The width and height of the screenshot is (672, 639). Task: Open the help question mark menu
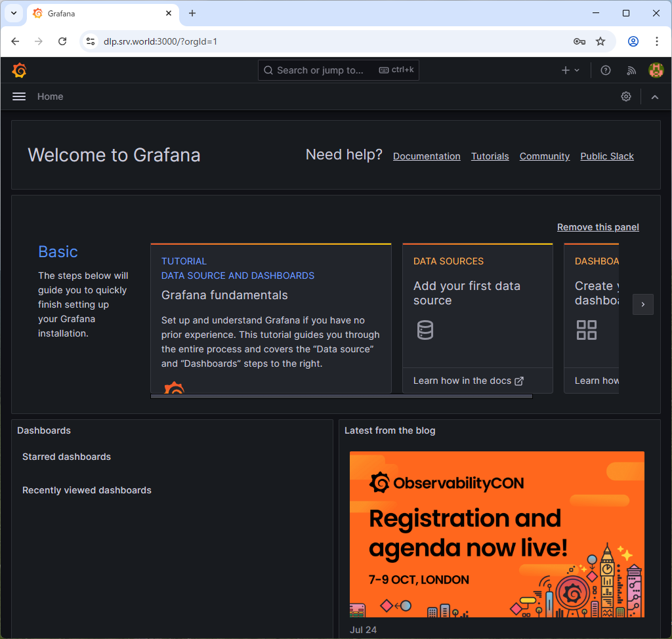[605, 70]
